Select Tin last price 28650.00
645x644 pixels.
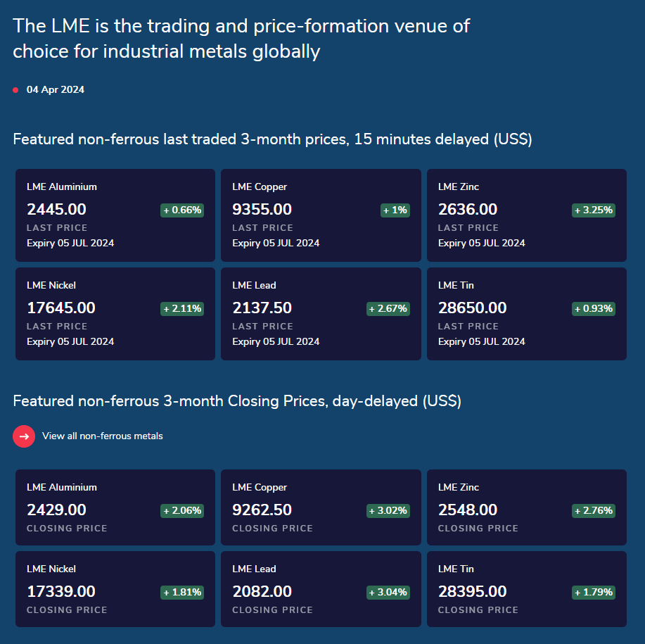click(x=472, y=308)
